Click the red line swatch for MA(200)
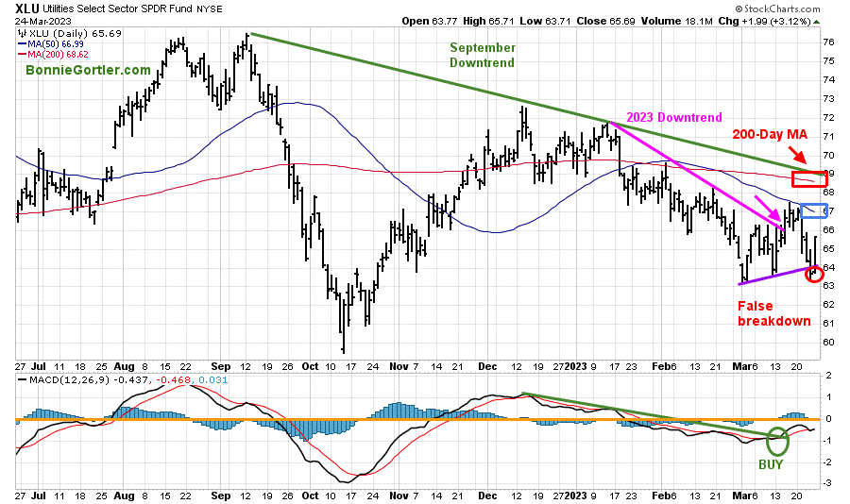This screenshot has height=504, width=850. click(x=23, y=54)
